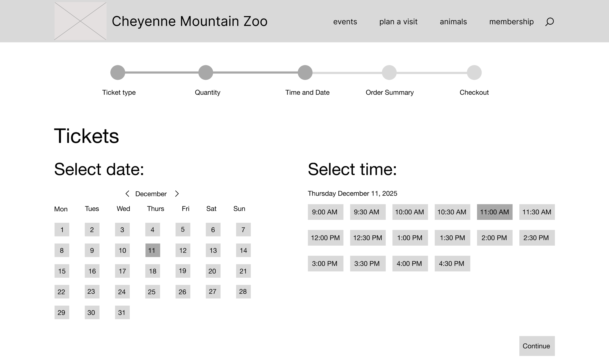This screenshot has height=364, width=609.
Task: Select December 18 on the calendar
Action: (153, 271)
